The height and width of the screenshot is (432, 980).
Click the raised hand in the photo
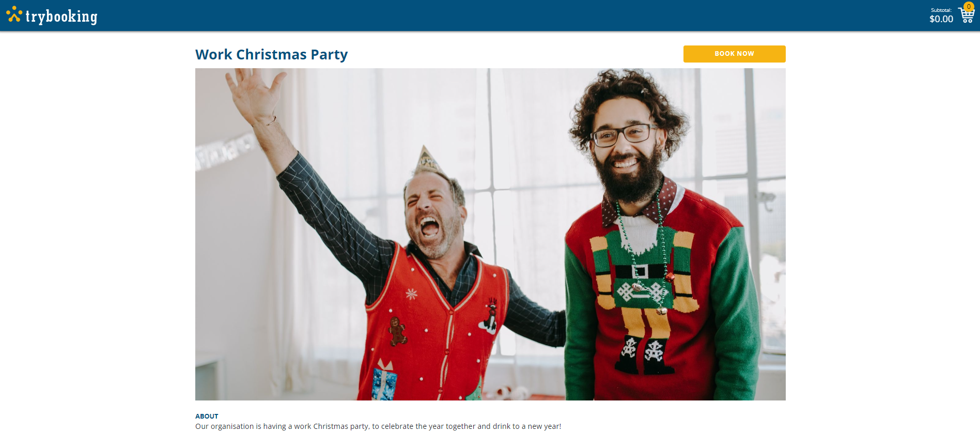coord(254,96)
